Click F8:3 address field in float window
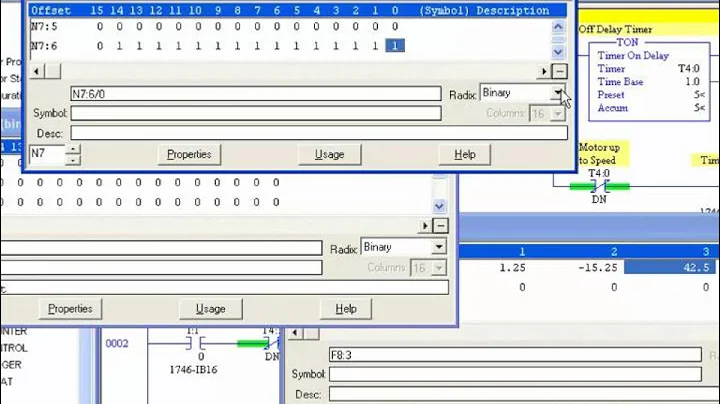Viewport: 720px width, 404px height. [x=515, y=355]
